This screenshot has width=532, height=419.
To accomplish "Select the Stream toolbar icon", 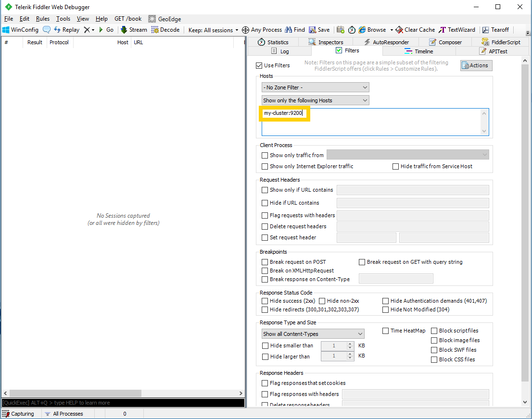I will tap(134, 29).
